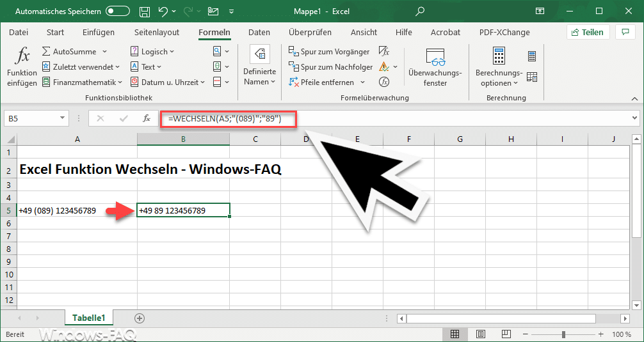Viewport: 644px width, 342px height.
Task: Click Pfeile entfernen button
Action: 321,82
